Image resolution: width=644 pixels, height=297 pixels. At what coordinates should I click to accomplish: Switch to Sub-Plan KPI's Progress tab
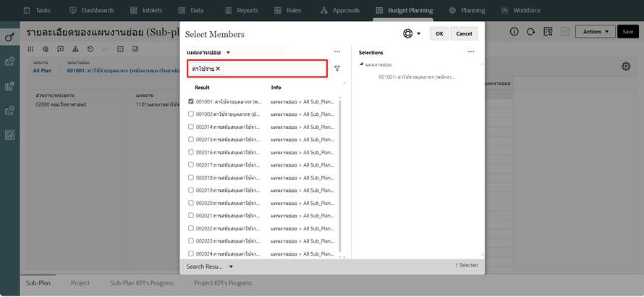click(142, 283)
